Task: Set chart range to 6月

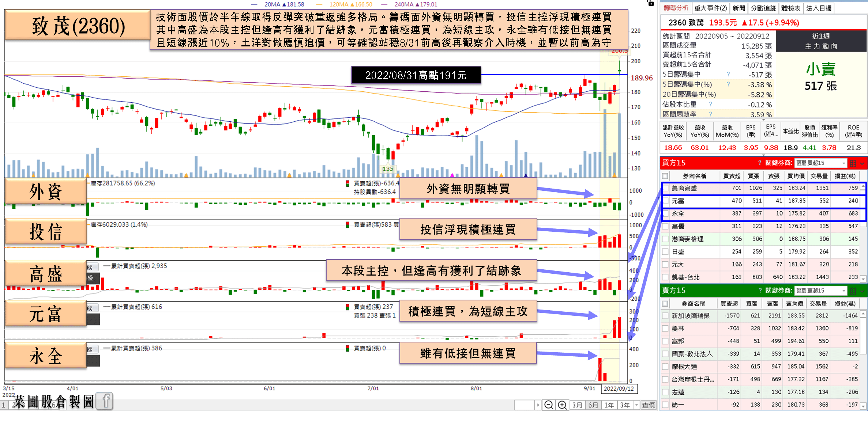Action: 593,405
